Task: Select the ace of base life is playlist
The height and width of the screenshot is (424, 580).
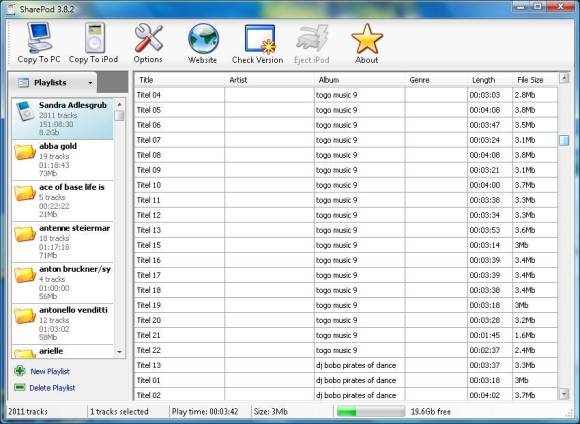Action: click(72, 187)
